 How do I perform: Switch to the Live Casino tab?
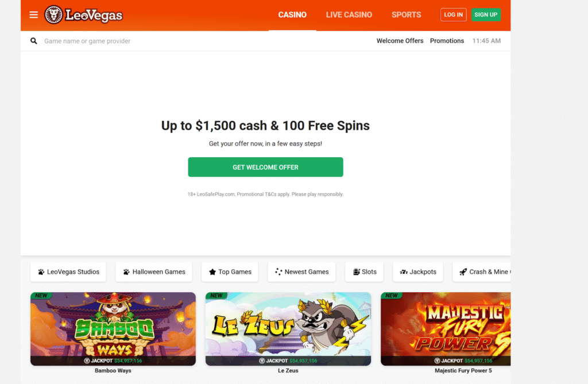349,15
